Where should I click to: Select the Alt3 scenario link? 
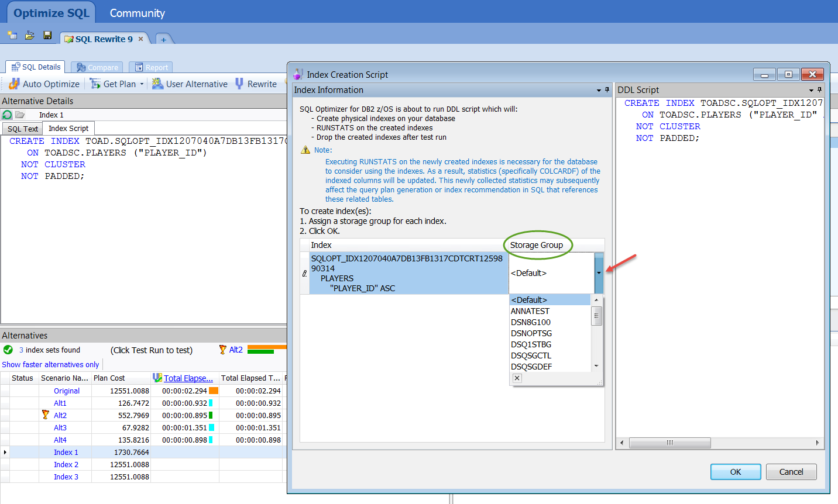60,427
